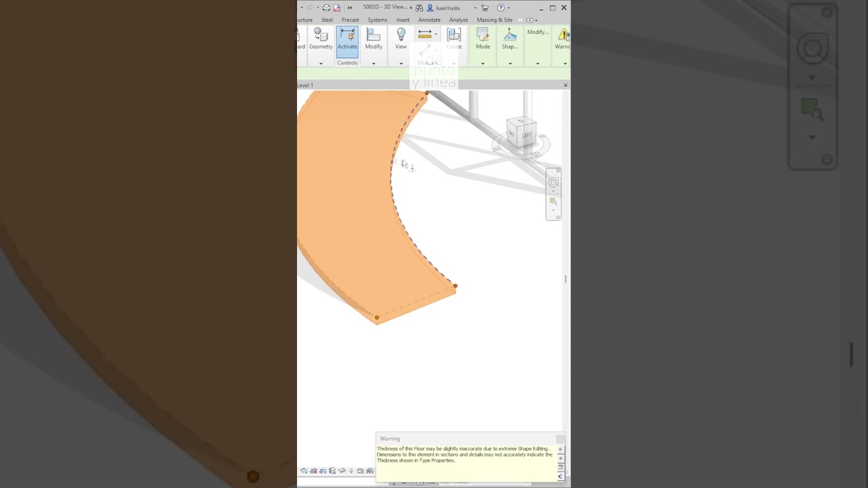Screen dimensions: 868x488
Task: Click the first selection filter icon in status bar
Action: tap(304, 471)
